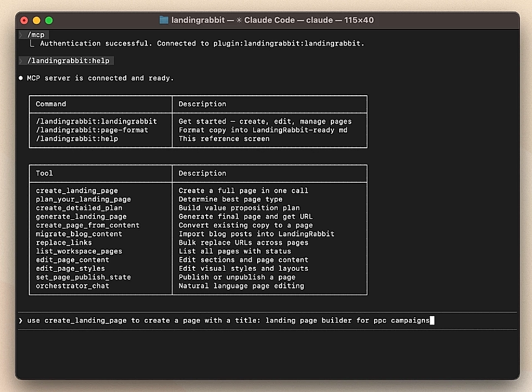The height and width of the screenshot is (392, 532).
Task: Select the replace_links tool row
Action: point(63,243)
